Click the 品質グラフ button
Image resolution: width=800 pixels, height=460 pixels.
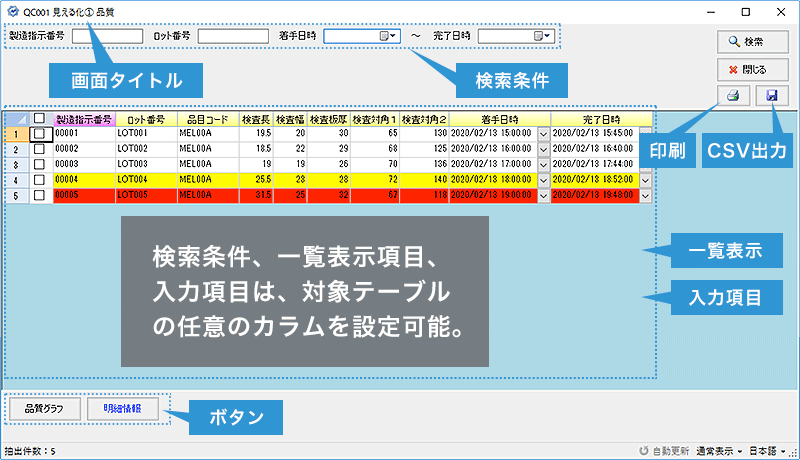pos(44,409)
